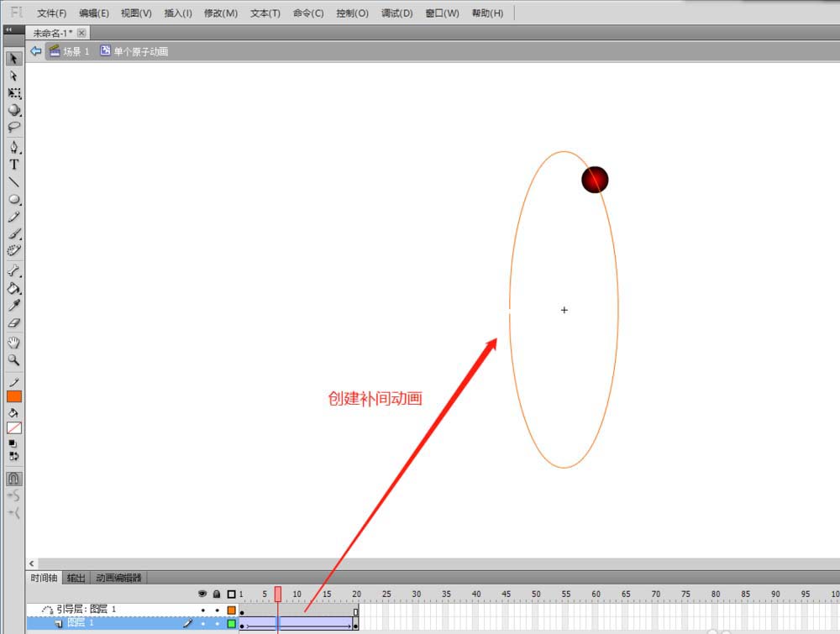
Task: Toggle the Snap to Objects magnet
Action: point(13,479)
